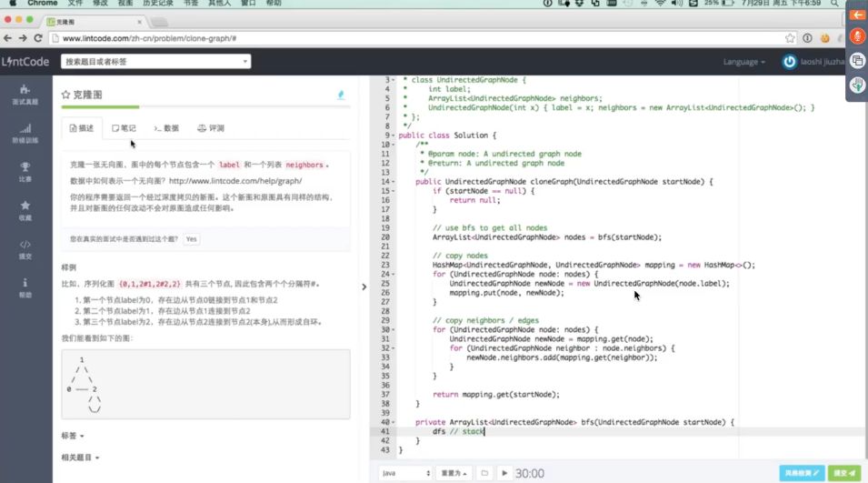This screenshot has width=868, height=483.
Task: Open the 重置为 reset dropdown
Action: [454, 473]
